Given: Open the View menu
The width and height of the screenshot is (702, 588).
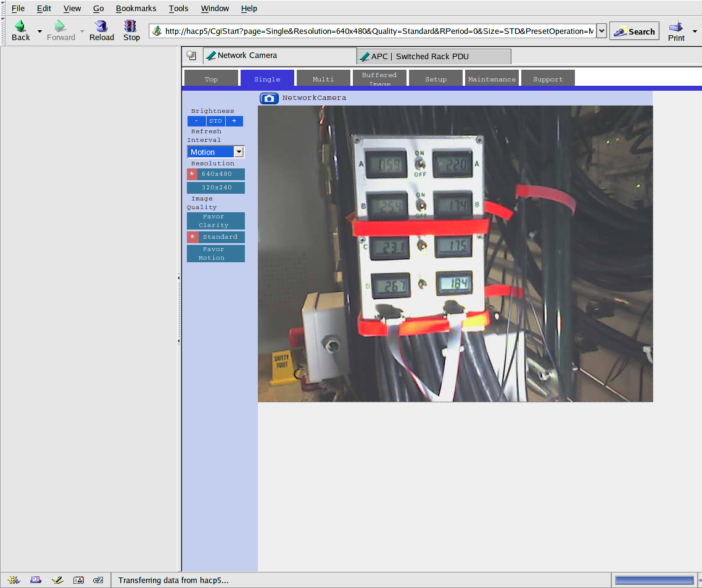Looking at the screenshot, I should 72,8.
